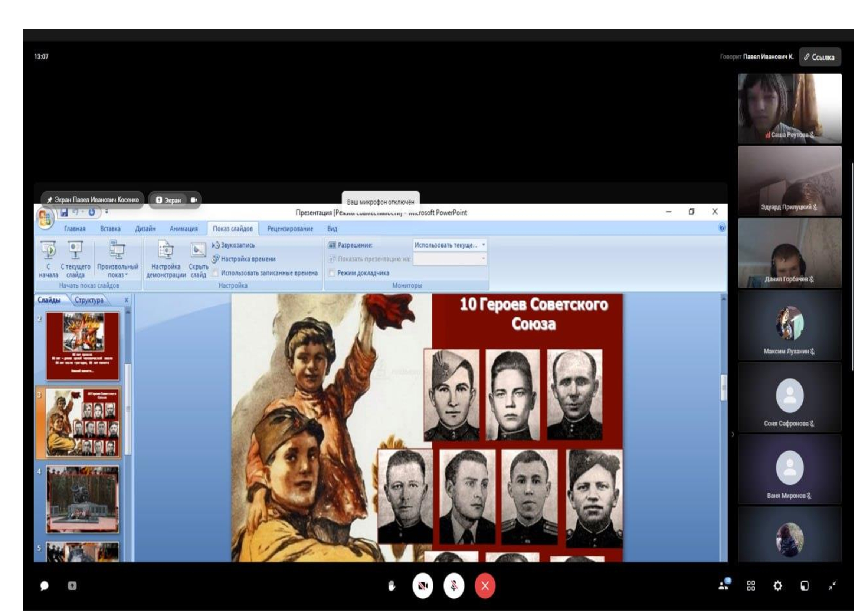Click Настройка времени command

243,259
